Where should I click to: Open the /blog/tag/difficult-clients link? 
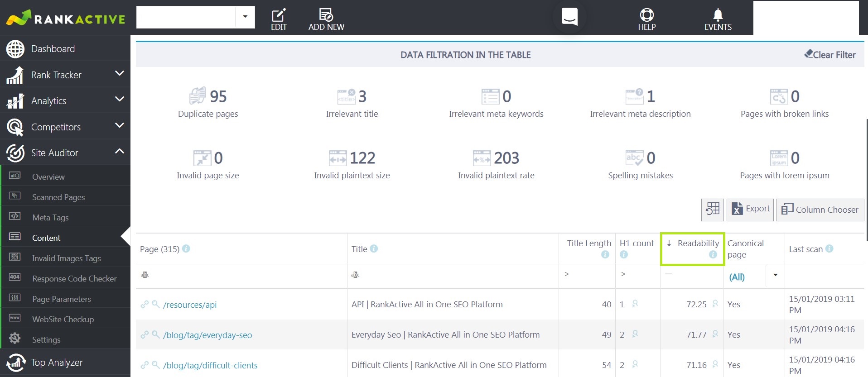[x=210, y=365]
